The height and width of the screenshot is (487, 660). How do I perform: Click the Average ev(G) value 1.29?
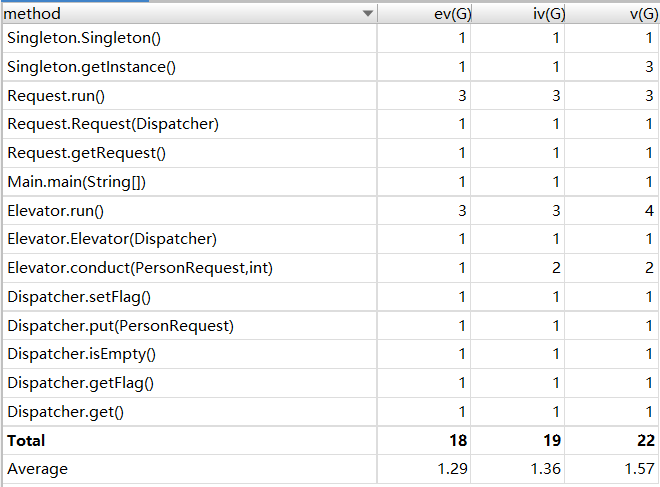[x=452, y=469]
